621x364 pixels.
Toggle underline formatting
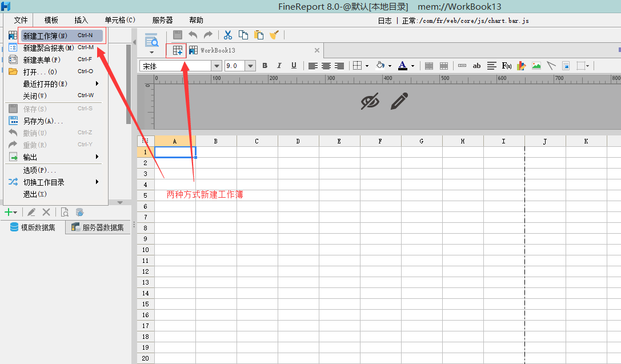coord(294,66)
